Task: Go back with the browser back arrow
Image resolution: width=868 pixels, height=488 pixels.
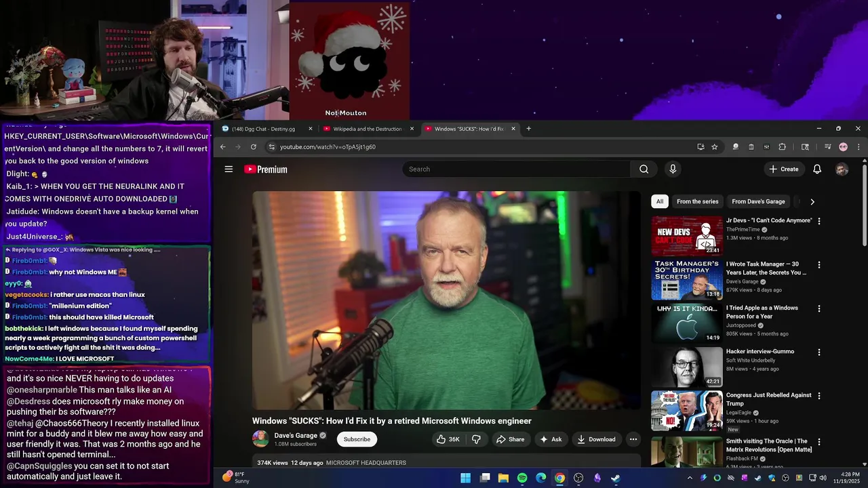Action: 222,147
